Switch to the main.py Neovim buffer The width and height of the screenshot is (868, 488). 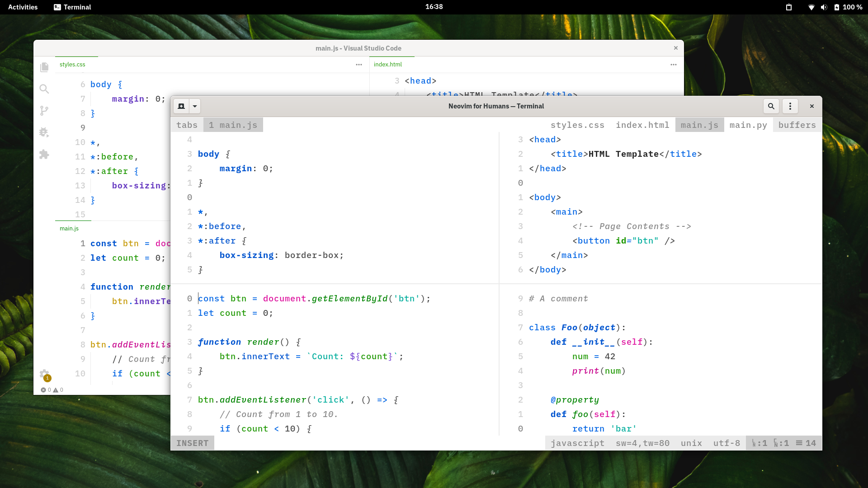(748, 125)
